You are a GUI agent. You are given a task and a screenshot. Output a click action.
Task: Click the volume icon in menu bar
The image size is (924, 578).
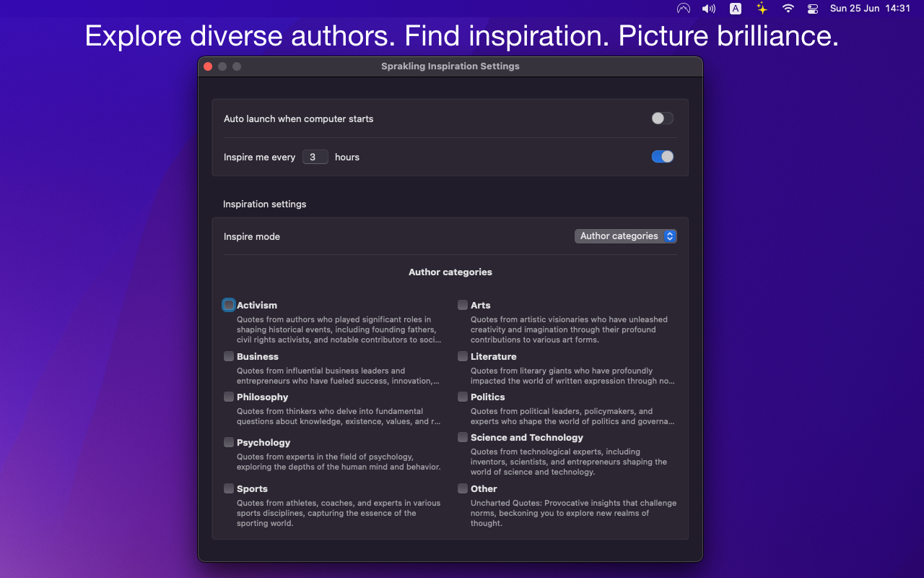709,9
